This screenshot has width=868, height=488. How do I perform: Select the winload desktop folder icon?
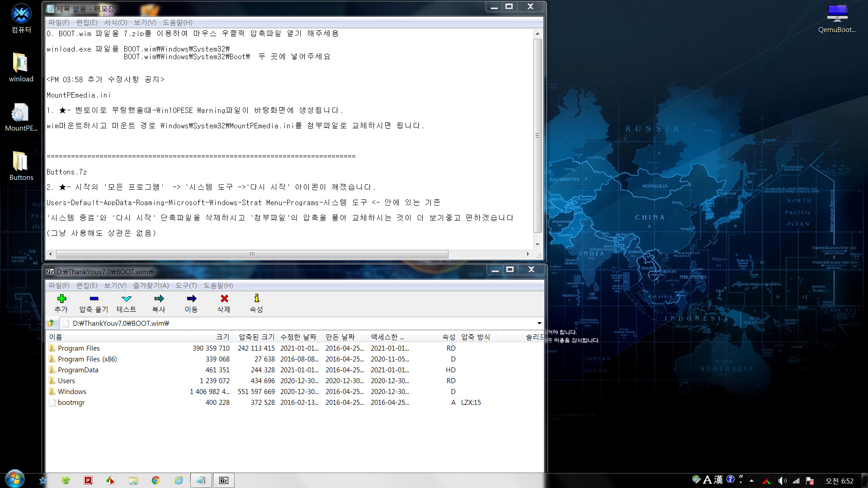[21, 67]
